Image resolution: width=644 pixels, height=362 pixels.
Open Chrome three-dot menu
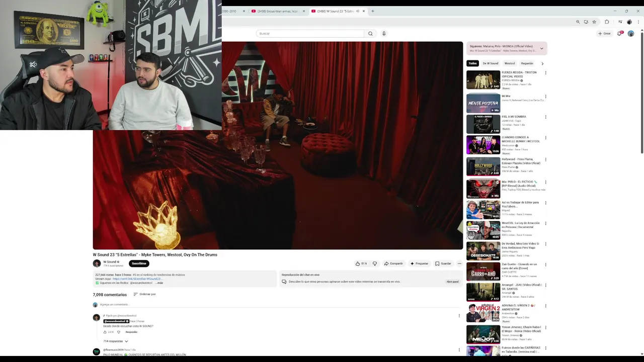(638, 22)
